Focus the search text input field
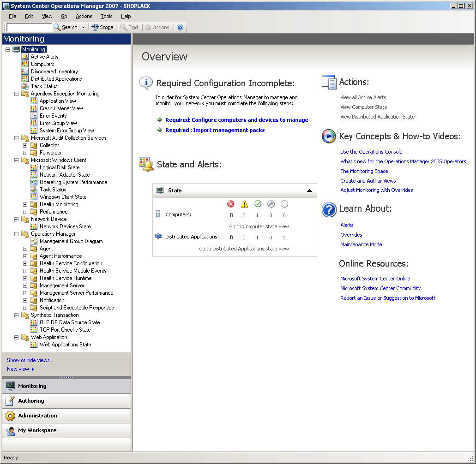This screenshot has height=464, width=476. (29, 27)
